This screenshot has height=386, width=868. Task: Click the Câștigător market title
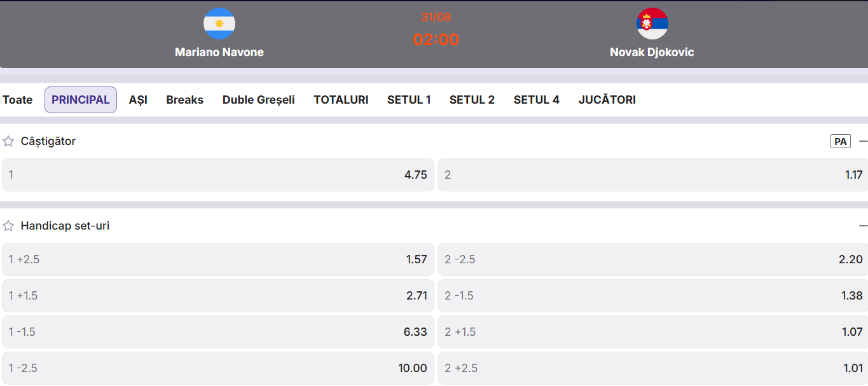48,141
